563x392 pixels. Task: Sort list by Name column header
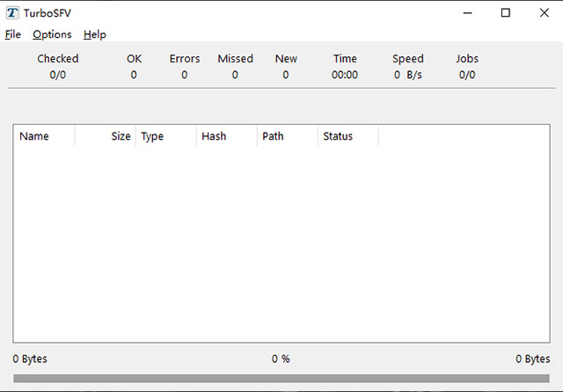click(x=44, y=136)
